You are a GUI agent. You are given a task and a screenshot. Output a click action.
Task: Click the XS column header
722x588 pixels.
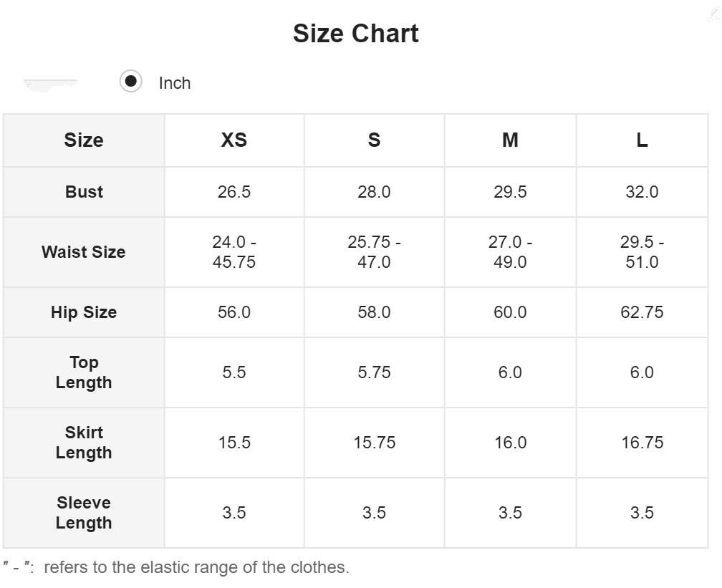(x=234, y=140)
